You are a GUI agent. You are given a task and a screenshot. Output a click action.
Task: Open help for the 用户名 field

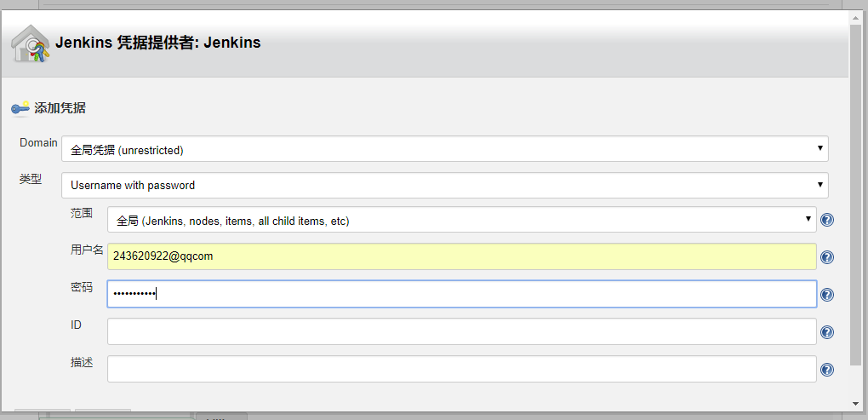pyautogui.click(x=826, y=257)
